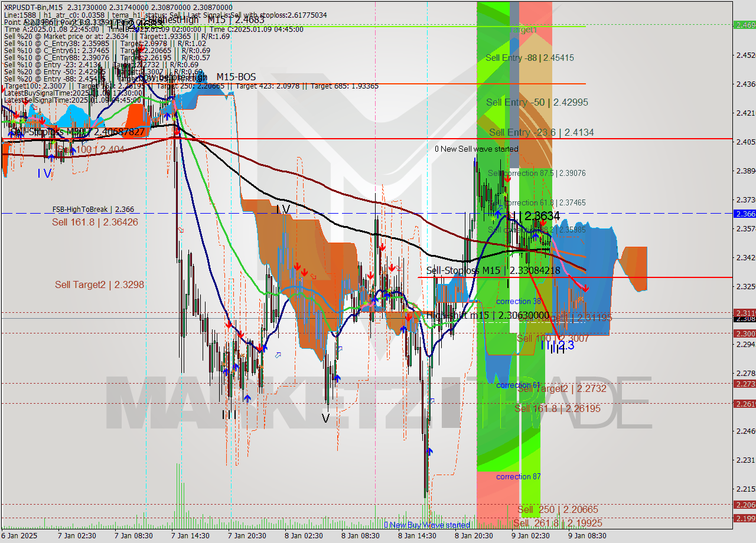Click 'Sell 161.8 | 2.36426' label
The image size is (756, 543).
tap(94, 223)
